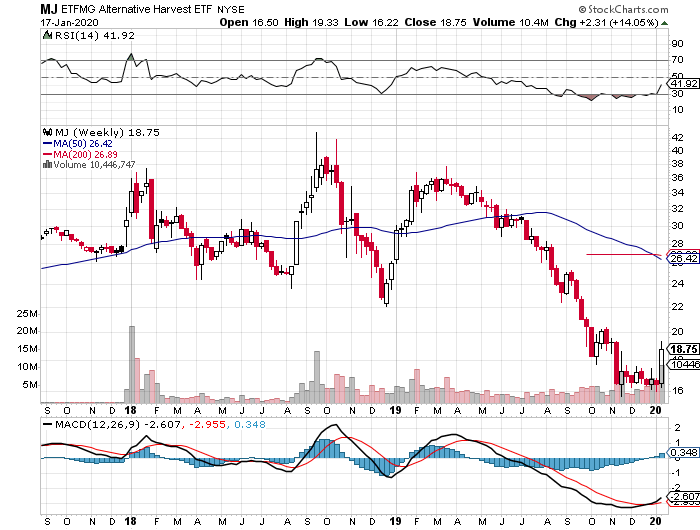Open the StockCharts.com copyright link
This screenshot has width=700, height=530.
click(x=624, y=9)
